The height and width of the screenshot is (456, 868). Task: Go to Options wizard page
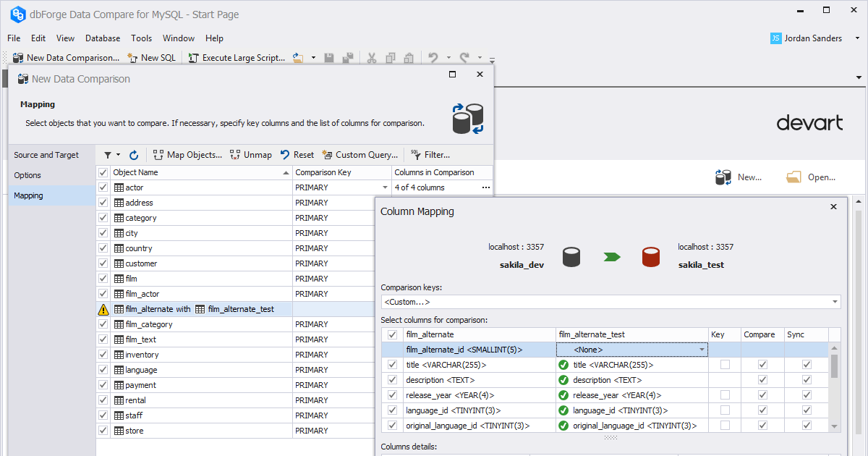point(51,175)
